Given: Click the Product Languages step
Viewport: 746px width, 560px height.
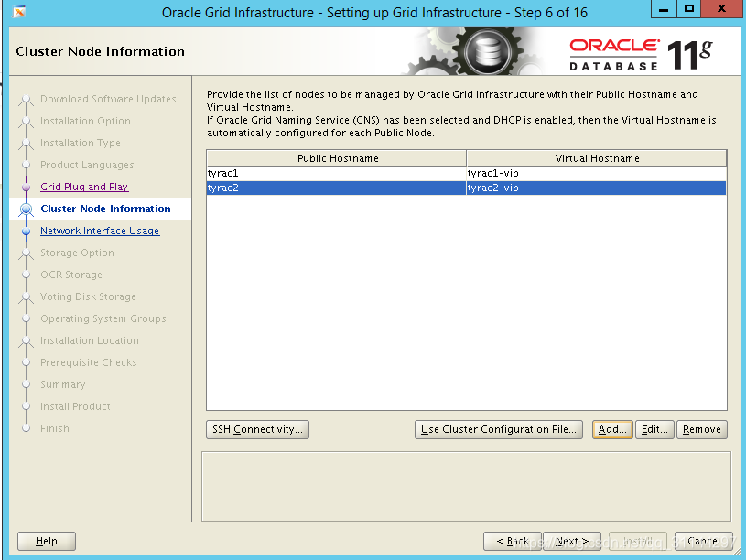Looking at the screenshot, I should (87, 165).
